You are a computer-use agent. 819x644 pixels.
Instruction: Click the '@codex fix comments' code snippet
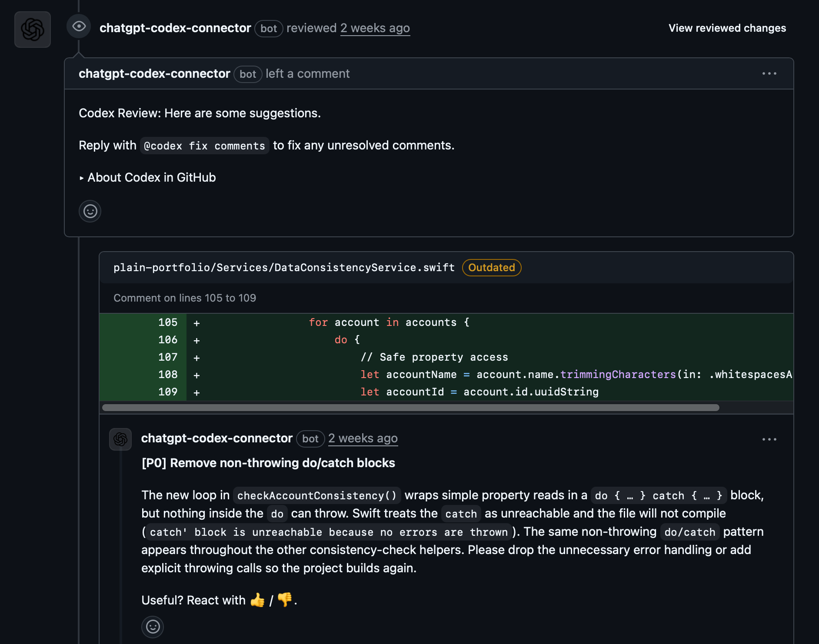tap(204, 146)
